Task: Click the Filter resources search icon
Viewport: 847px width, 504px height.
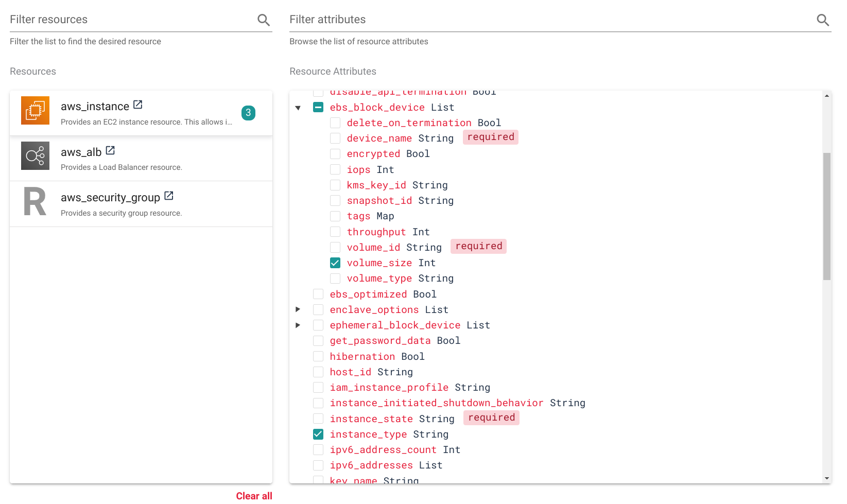Action: [264, 20]
